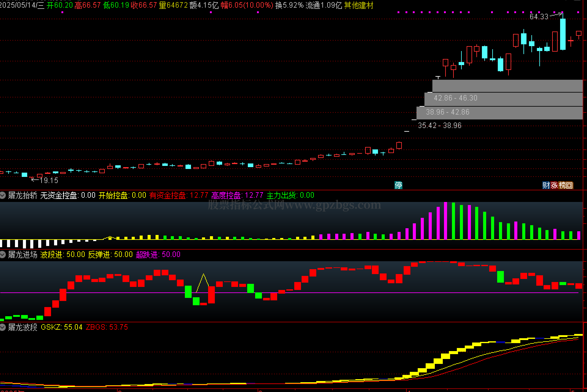Click the arrow pointing to the 64.33 high

(556, 15)
